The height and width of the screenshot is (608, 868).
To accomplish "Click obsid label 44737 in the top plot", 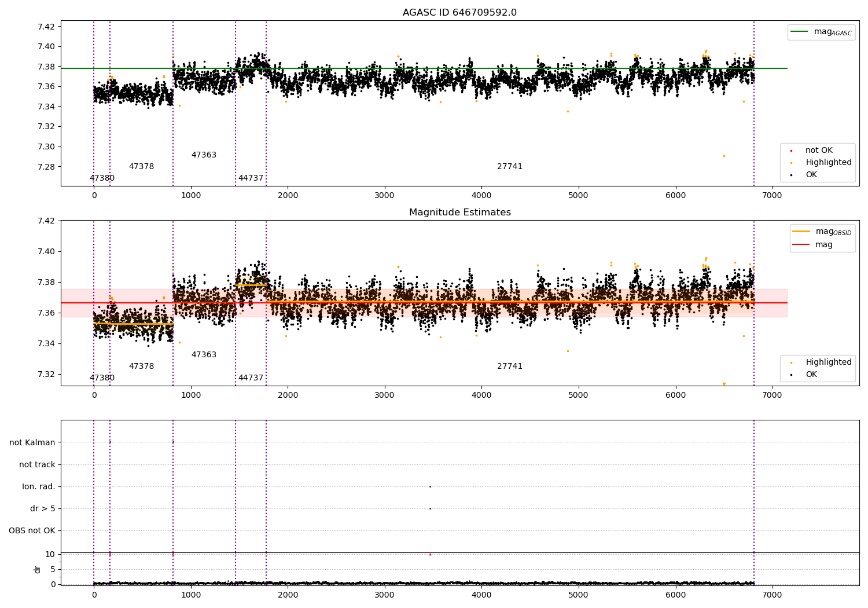I will pyautogui.click(x=251, y=178).
